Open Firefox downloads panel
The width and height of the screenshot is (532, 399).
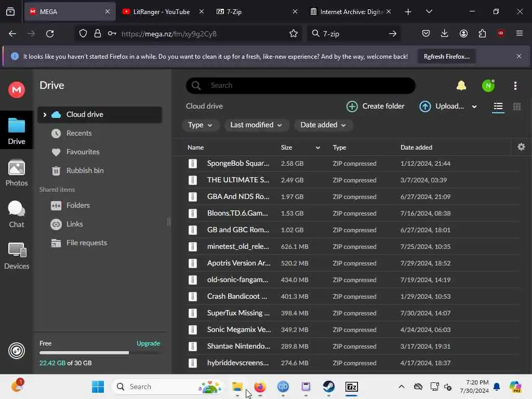pos(445,33)
